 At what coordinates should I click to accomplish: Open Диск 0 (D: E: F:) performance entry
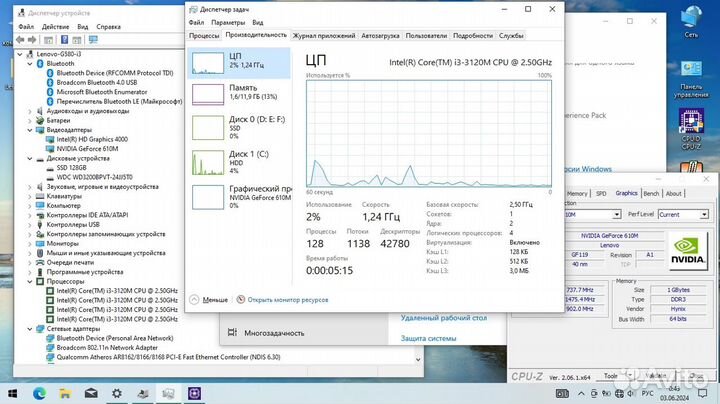pos(239,127)
